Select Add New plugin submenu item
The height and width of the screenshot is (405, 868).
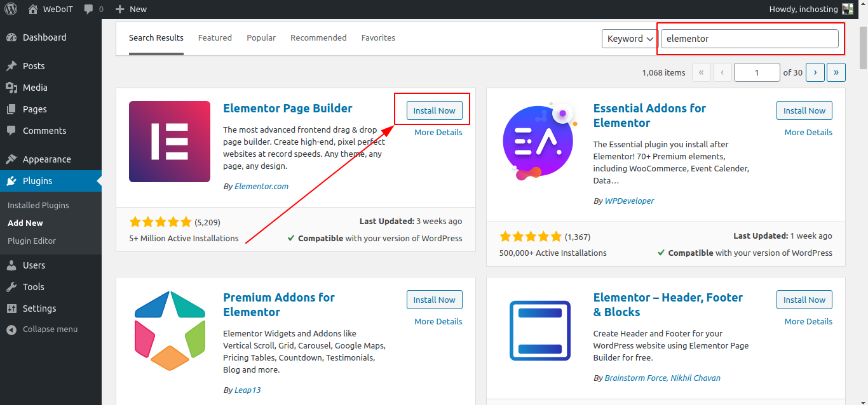pos(25,223)
